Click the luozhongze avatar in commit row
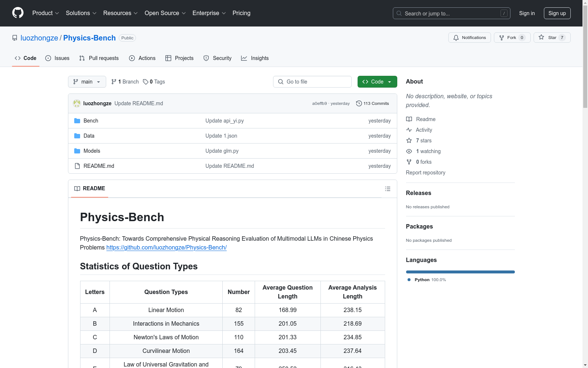The image size is (588, 368). 77,103
